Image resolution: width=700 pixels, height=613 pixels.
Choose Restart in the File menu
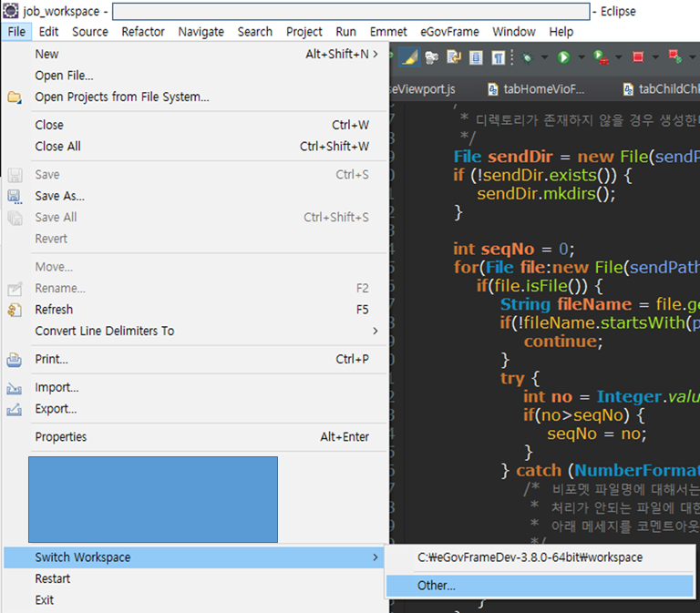[194, 579]
